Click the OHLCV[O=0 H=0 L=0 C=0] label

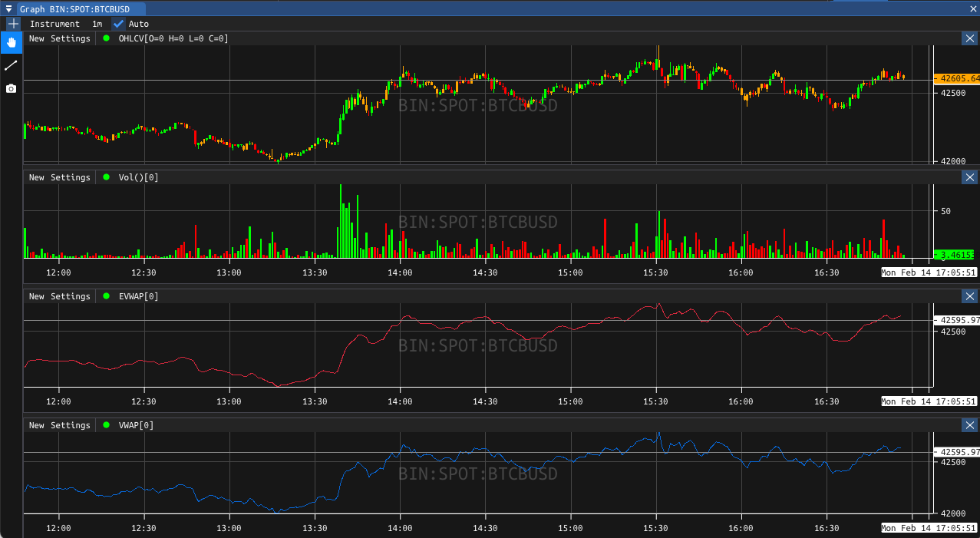[x=173, y=38]
